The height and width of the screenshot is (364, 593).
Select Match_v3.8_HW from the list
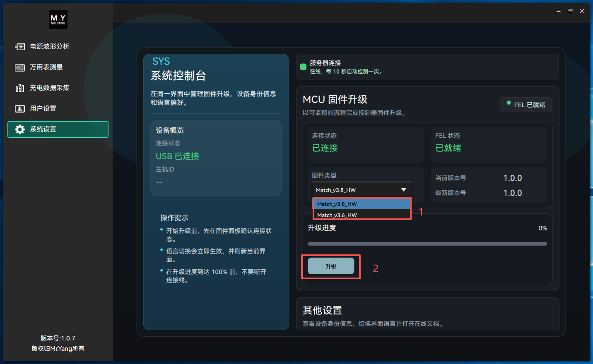362,204
